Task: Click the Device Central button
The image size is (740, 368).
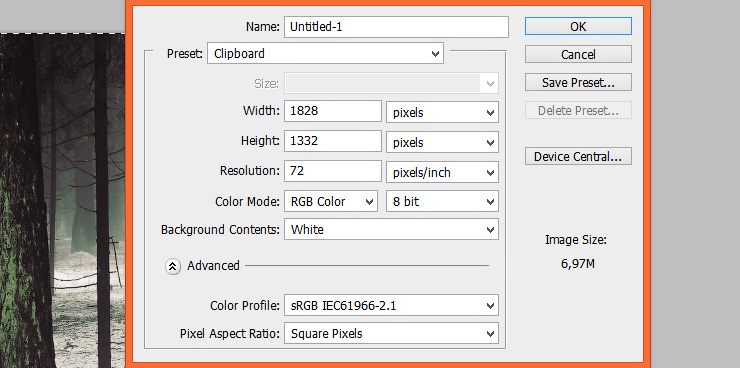Action: (578, 156)
